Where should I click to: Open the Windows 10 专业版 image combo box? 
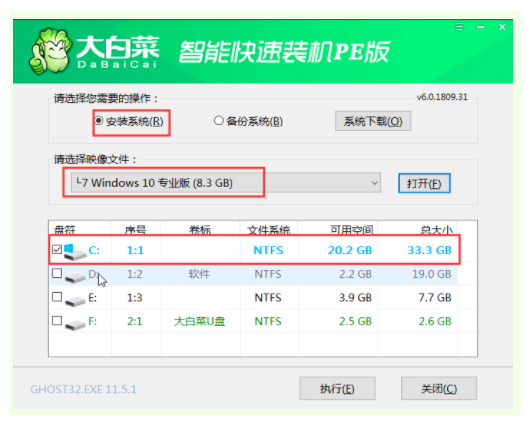(226, 183)
